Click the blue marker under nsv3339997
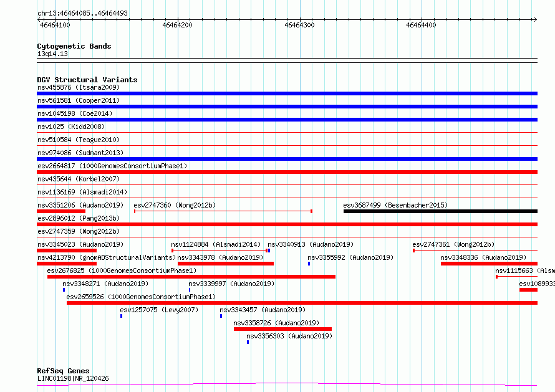The height and width of the screenshot is (392, 555). 190,290
